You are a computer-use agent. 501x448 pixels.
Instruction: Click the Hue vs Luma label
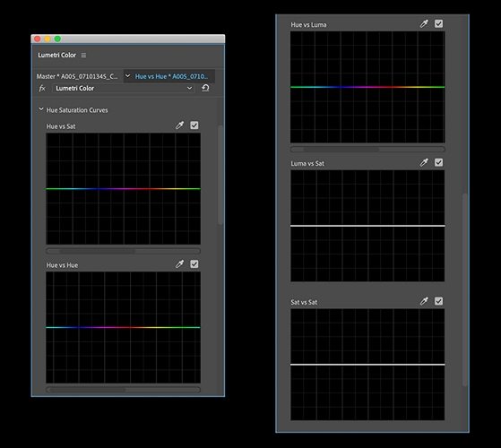(x=308, y=24)
